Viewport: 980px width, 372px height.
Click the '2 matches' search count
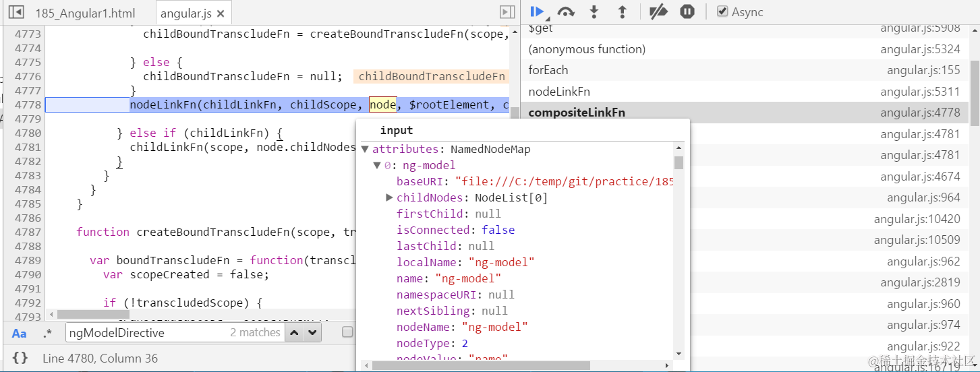point(255,332)
